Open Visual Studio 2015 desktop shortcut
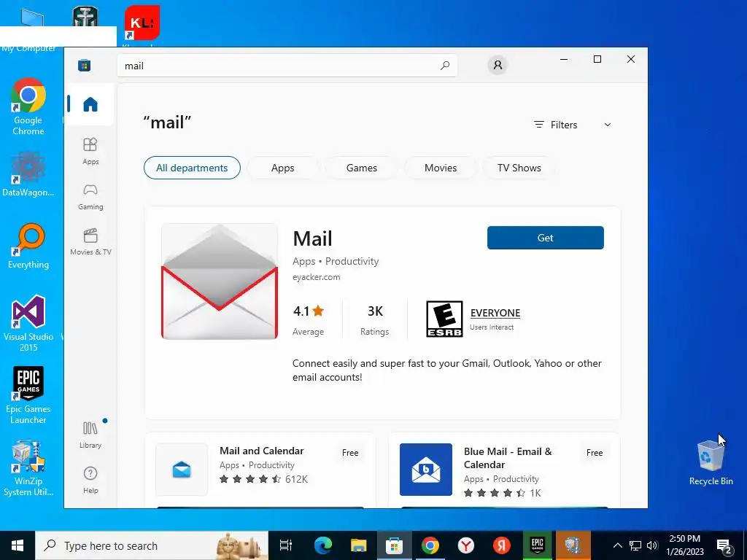Image resolution: width=747 pixels, height=560 pixels. click(28, 324)
